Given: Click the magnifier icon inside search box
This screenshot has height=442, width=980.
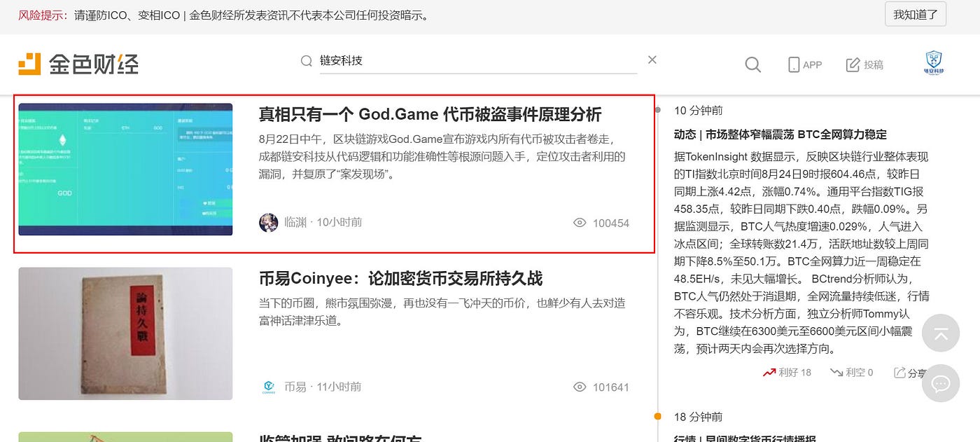Looking at the screenshot, I should [307, 61].
